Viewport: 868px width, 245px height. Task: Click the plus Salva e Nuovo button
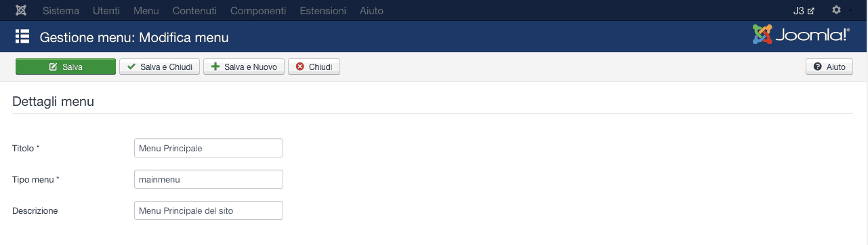click(x=244, y=67)
